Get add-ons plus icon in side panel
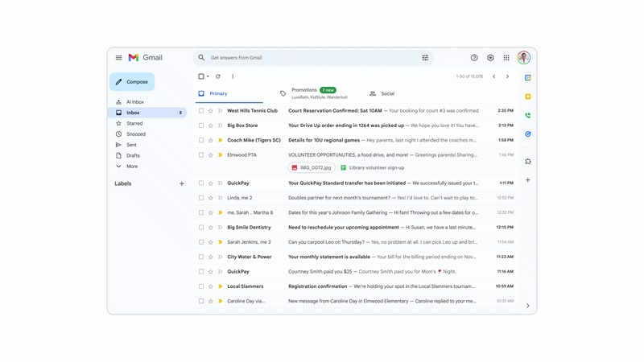644x362 pixels. [x=528, y=180]
